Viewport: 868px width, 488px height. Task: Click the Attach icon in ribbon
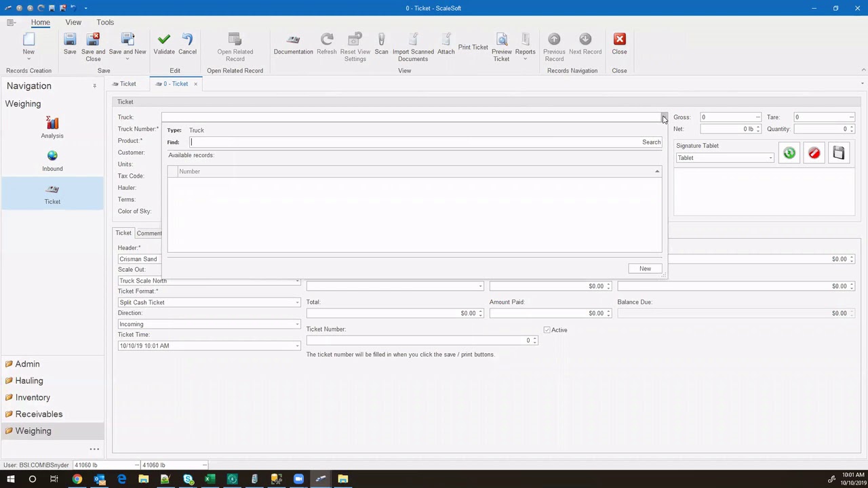pos(446,39)
